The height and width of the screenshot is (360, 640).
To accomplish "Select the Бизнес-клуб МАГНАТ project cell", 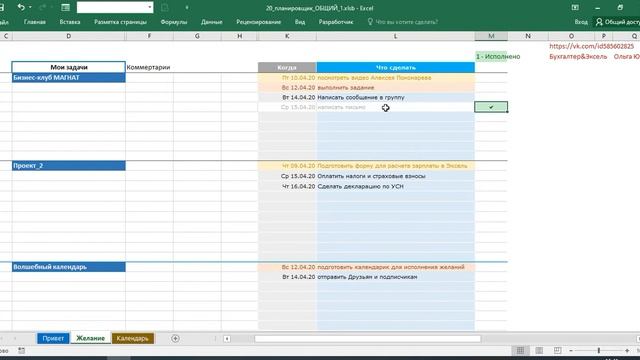I will 69,78.
